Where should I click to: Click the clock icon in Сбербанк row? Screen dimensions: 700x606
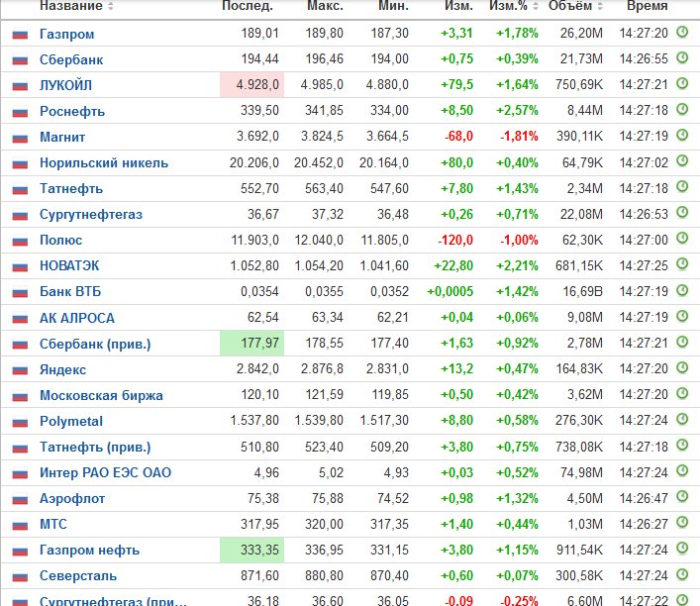682,58
